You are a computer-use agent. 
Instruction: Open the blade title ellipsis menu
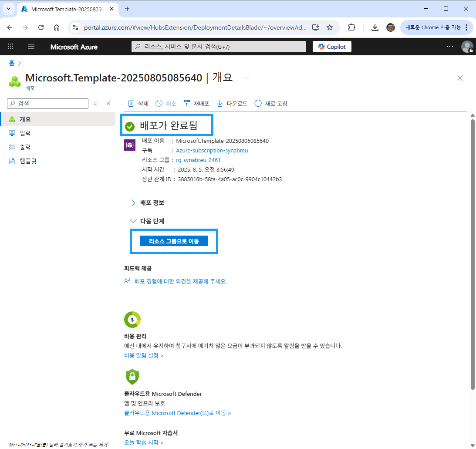coord(247,78)
